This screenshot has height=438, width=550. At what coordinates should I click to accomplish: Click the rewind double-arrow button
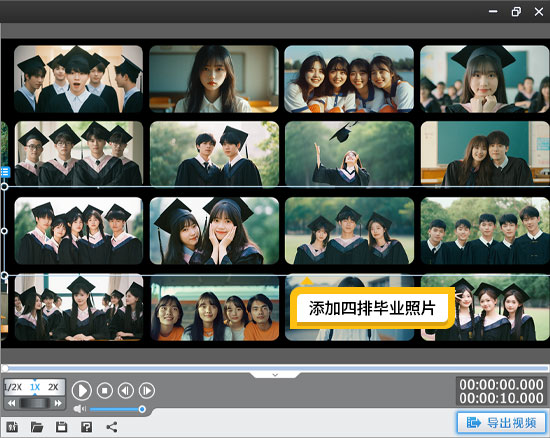pyautogui.click(x=12, y=403)
